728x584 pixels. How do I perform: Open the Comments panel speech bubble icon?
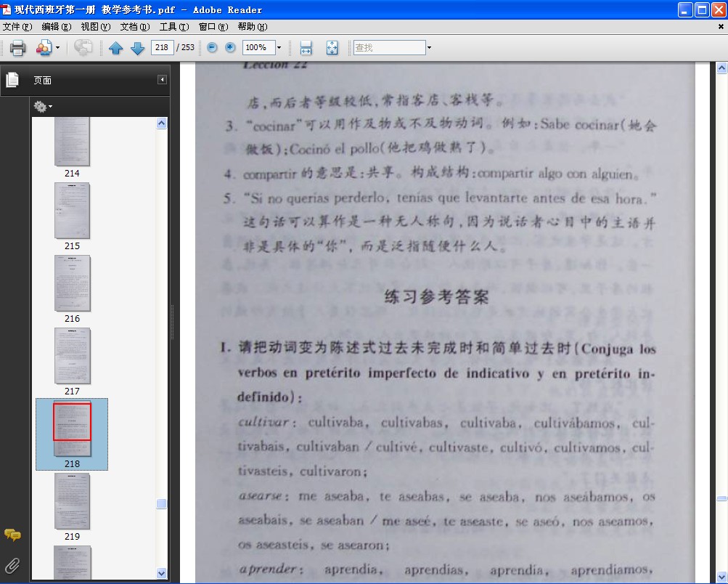(12, 535)
